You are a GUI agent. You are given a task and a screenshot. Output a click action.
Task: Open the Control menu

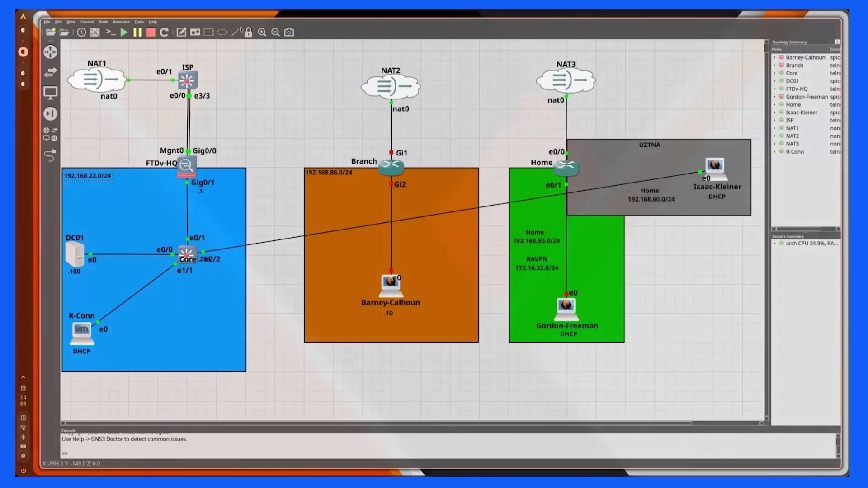(x=87, y=22)
